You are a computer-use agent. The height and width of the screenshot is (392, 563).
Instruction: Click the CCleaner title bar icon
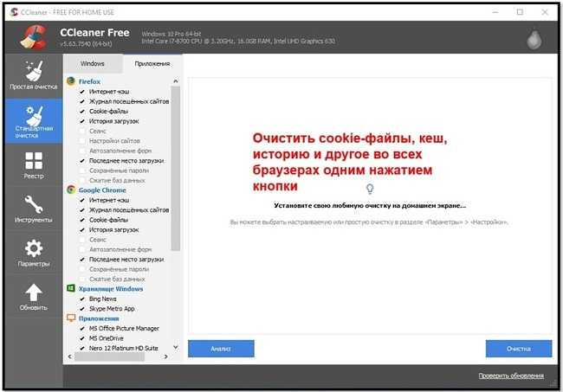pos(15,12)
